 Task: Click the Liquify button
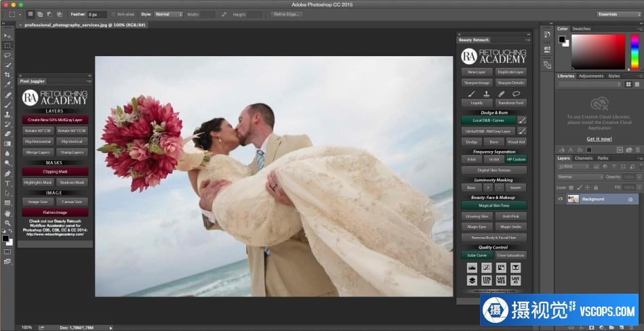(x=477, y=103)
